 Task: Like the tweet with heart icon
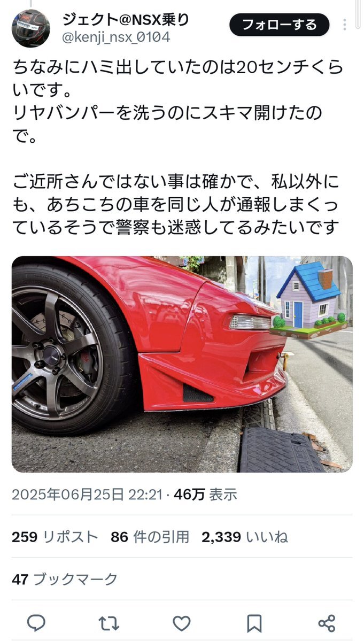[x=181, y=623]
